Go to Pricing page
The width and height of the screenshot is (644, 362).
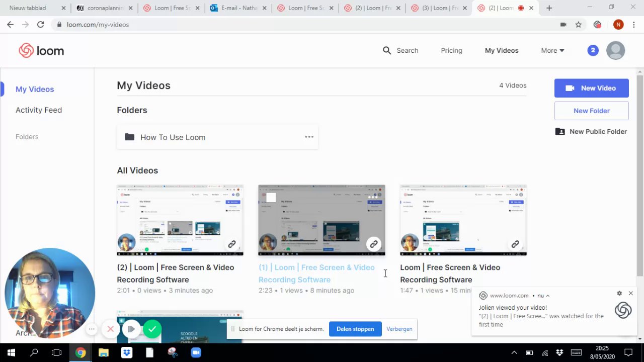451,50
